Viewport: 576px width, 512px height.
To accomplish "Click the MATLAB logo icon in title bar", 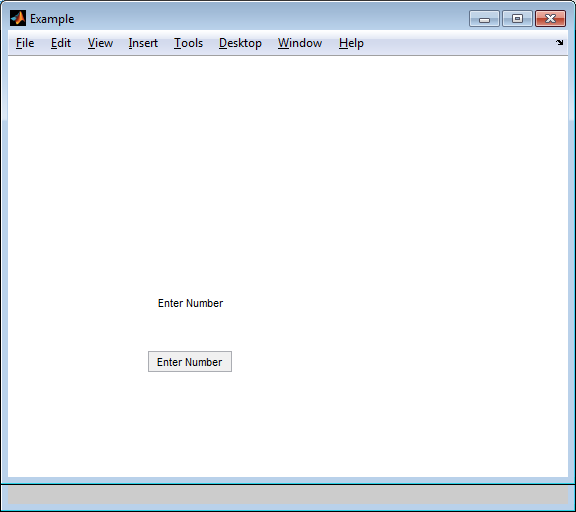I will [18, 18].
